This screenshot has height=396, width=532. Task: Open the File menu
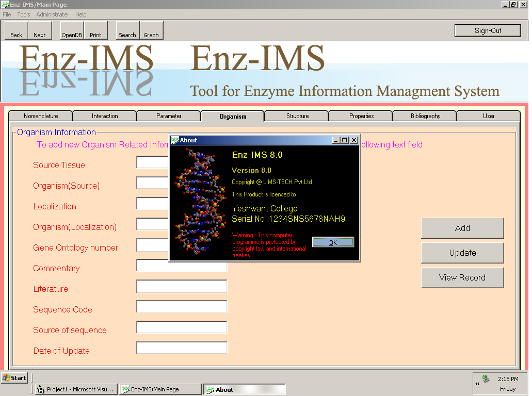click(x=7, y=14)
